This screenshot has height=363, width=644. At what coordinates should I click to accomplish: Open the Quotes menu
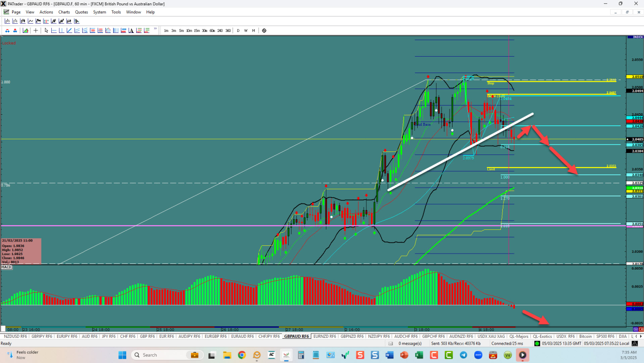81,12
